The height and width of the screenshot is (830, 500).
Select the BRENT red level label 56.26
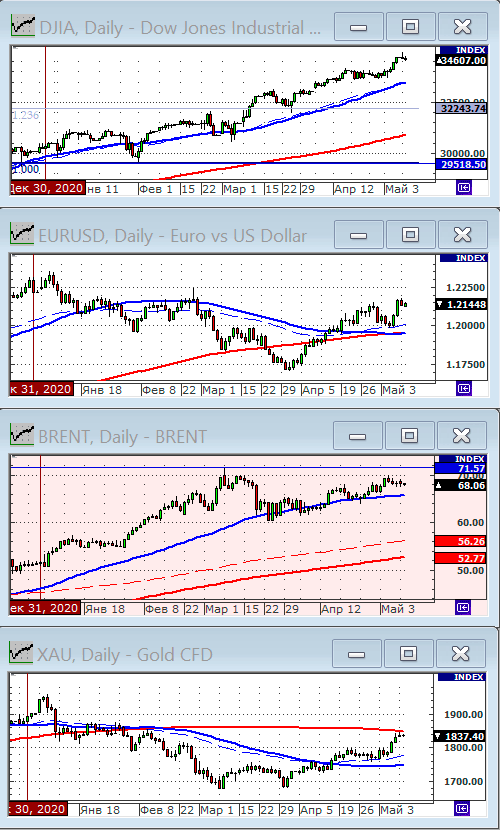click(460, 541)
